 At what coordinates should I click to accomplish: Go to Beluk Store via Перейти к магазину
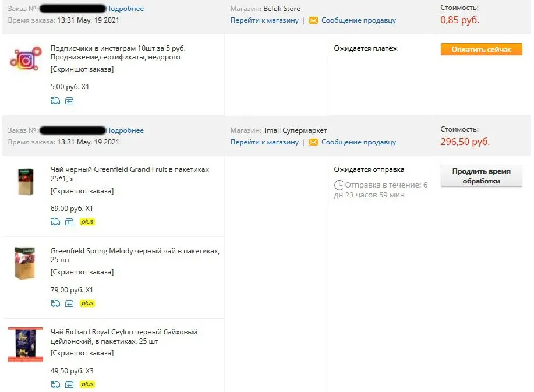pyautogui.click(x=264, y=20)
